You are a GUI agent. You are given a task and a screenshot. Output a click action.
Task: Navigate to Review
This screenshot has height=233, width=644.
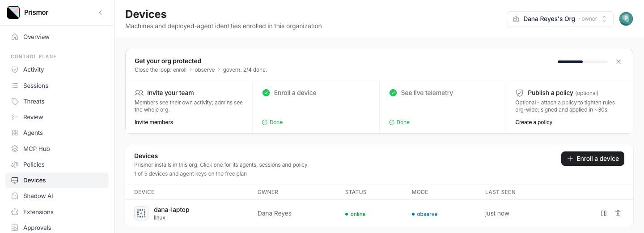point(57,117)
